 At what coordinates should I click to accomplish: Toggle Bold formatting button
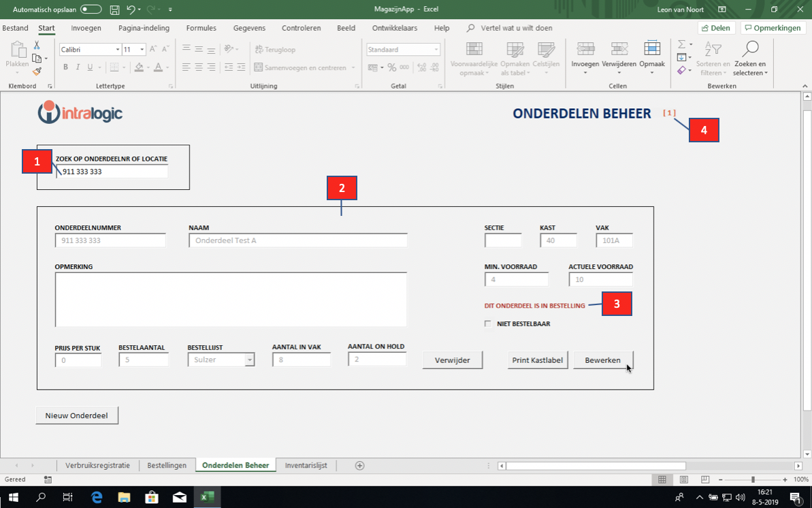(65, 67)
